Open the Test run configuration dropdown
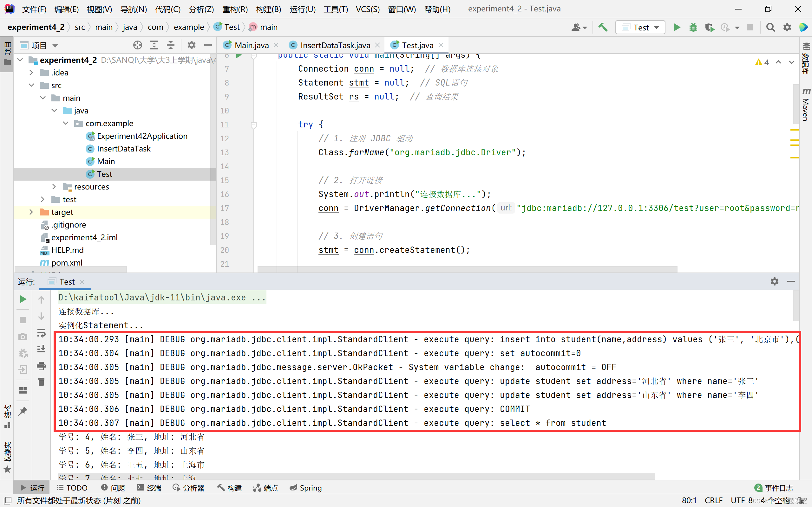 (656, 27)
